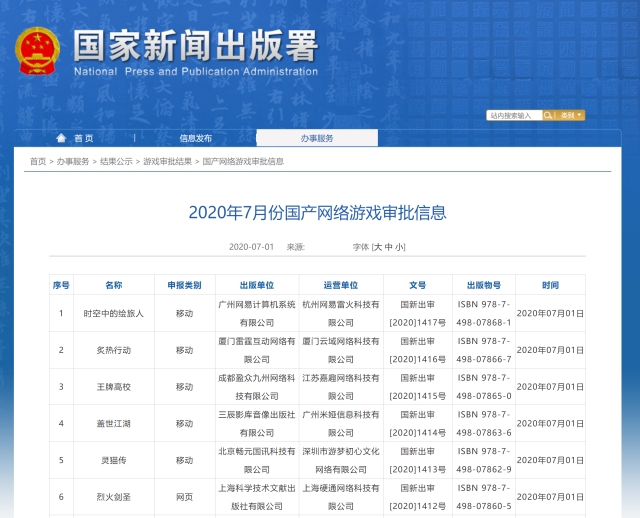Image resolution: width=640 pixels, height=518 pixels.
Task: Click the search magnifier icon
Action: (x=549, y=116)
